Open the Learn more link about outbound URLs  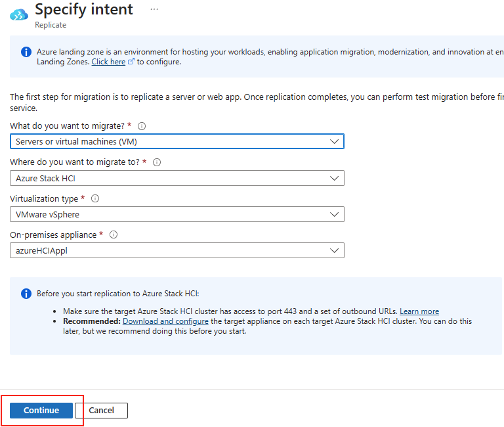(x=419, y=311)
